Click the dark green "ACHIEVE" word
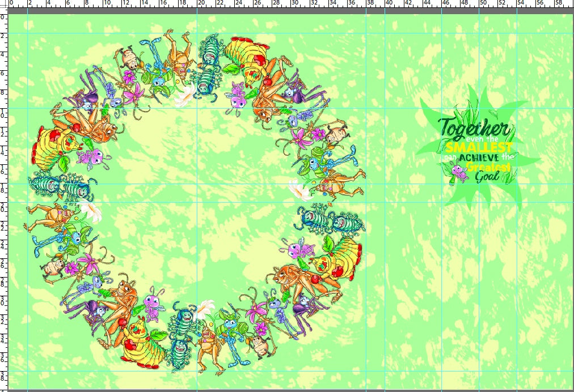 [479, 157]
